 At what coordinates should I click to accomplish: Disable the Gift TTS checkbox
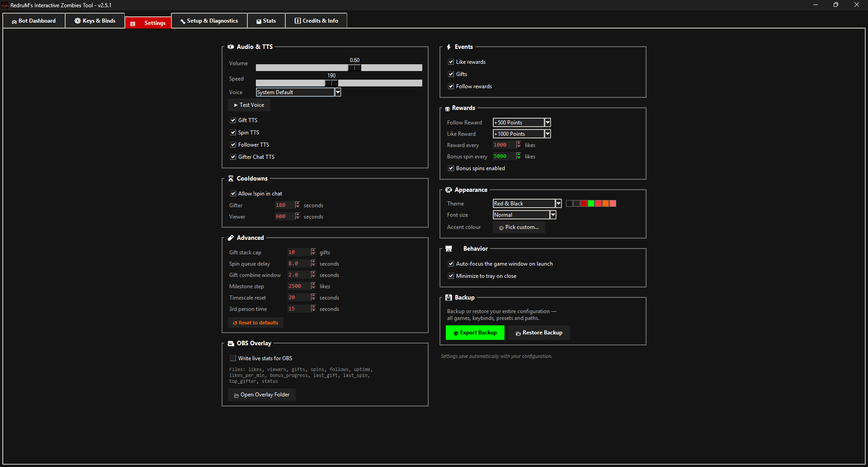(x=233, y=120)
